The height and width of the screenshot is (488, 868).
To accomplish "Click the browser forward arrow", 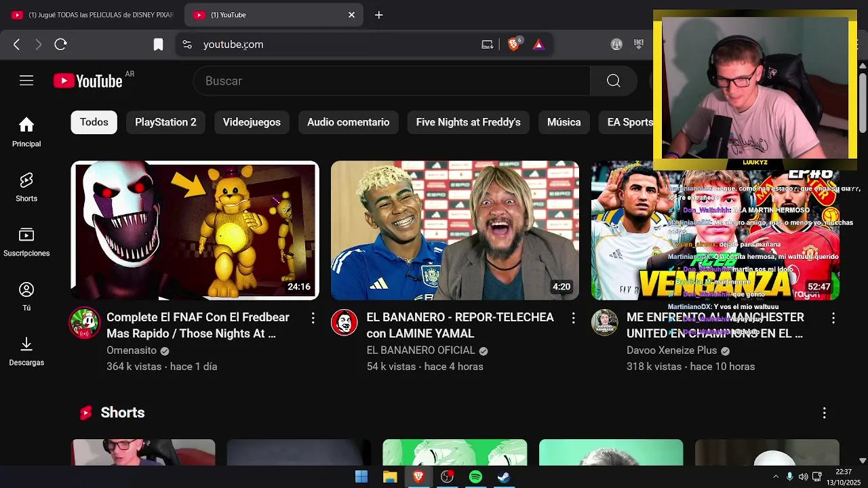I will click(39, 44).
